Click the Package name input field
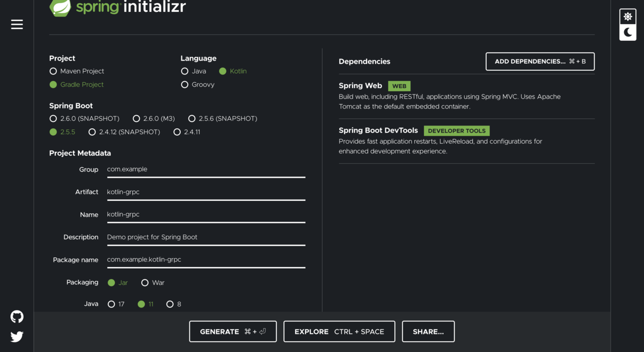The width and height of the screenshot is (644, 352). pyautogui.click(x=206, y=260)
